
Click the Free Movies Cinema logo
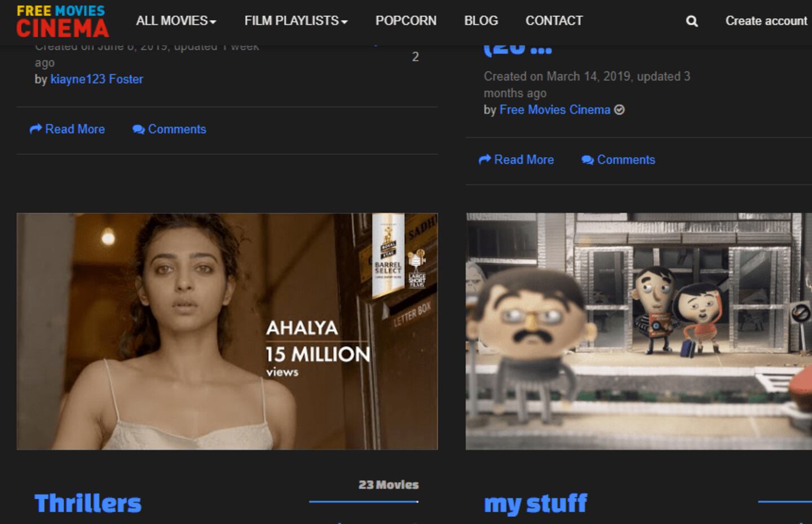tap(62, 21)
